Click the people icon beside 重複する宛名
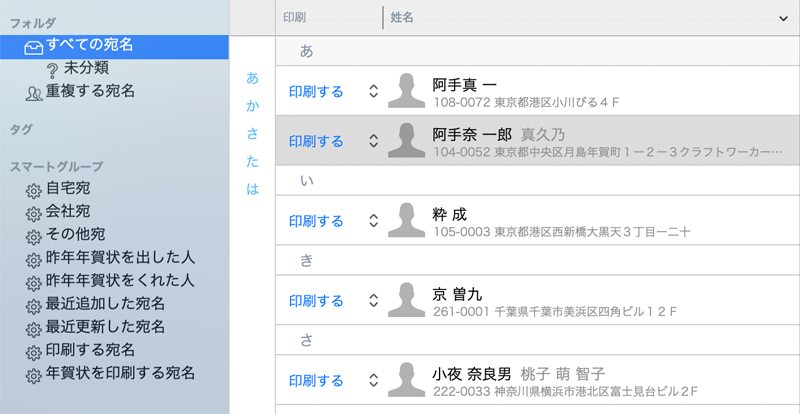The width and height of the screenshot is (800, 414). point(34,93)
